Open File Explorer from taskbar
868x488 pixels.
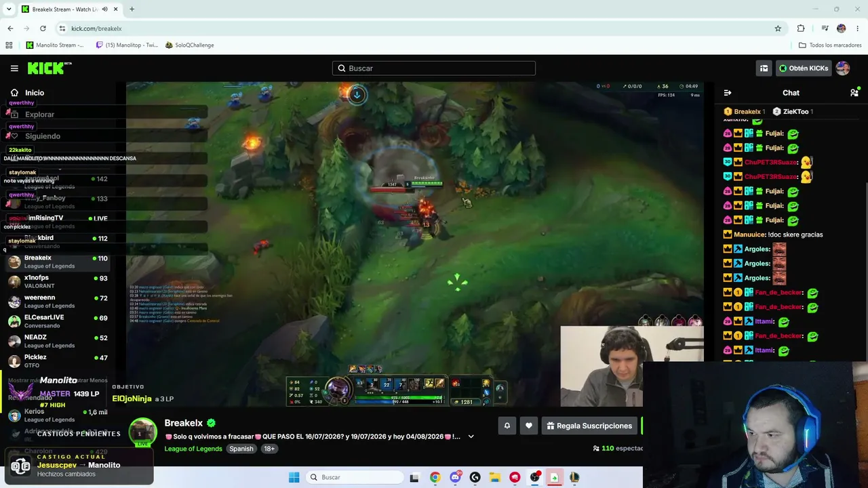tap(495, 477)
